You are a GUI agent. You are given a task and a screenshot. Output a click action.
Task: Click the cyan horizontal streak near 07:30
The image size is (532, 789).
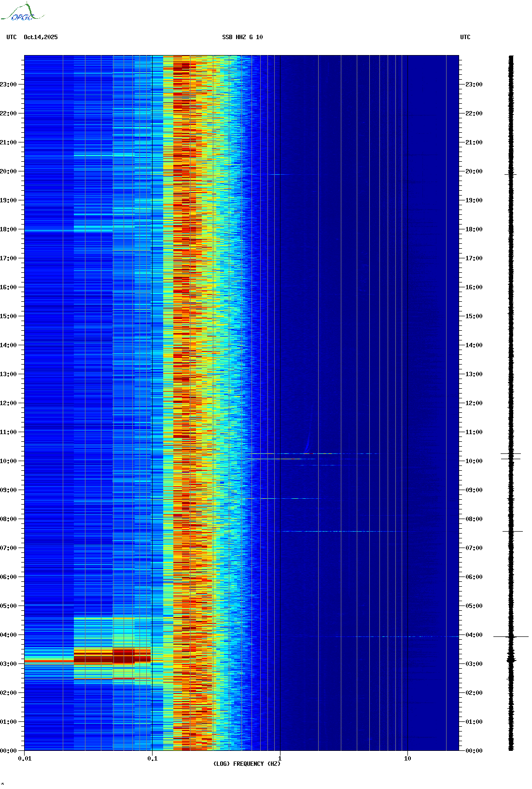click(x=338, y=532)
